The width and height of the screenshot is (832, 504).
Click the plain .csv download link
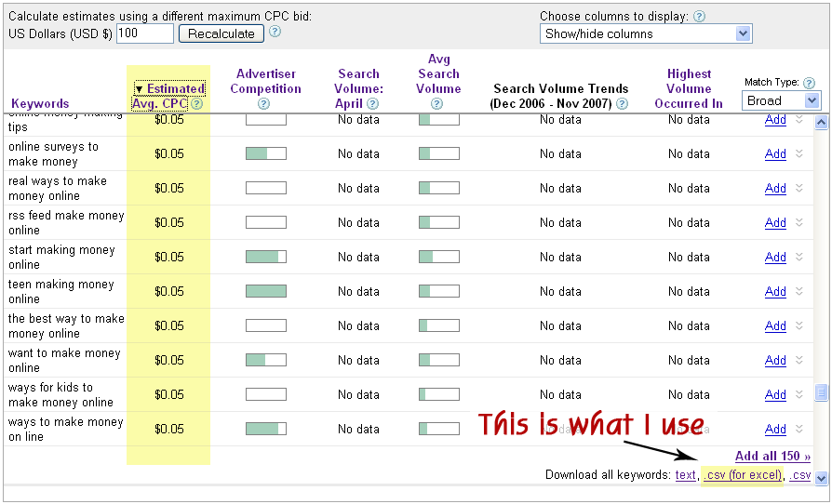point(800,475)
